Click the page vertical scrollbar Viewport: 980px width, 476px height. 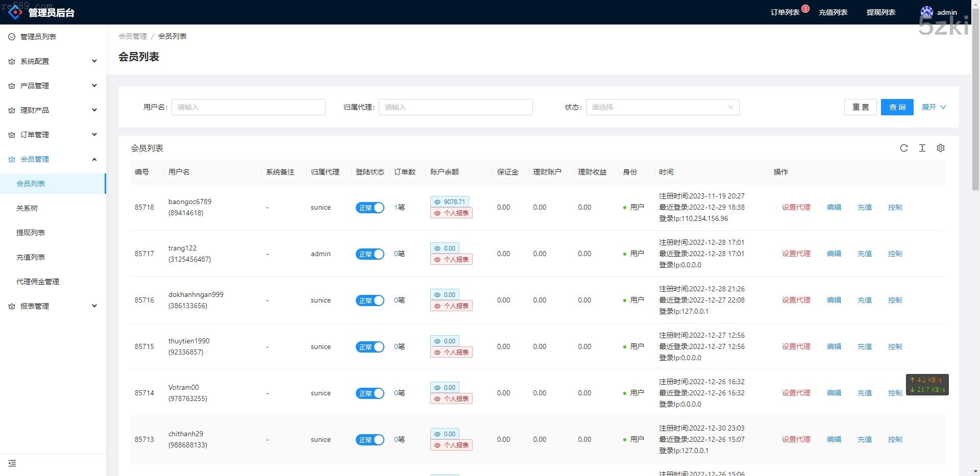(x=975, y=102)
